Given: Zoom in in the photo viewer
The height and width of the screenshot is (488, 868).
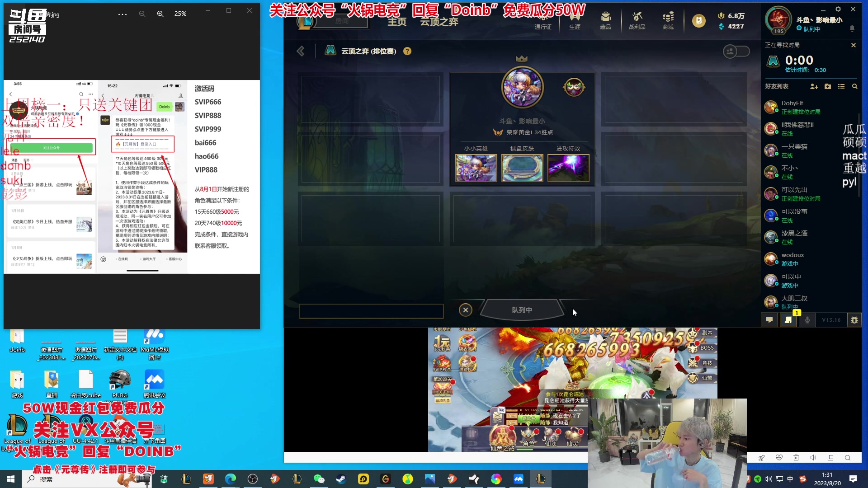Looking at the screenshot, I should click(x=160, y=14).
